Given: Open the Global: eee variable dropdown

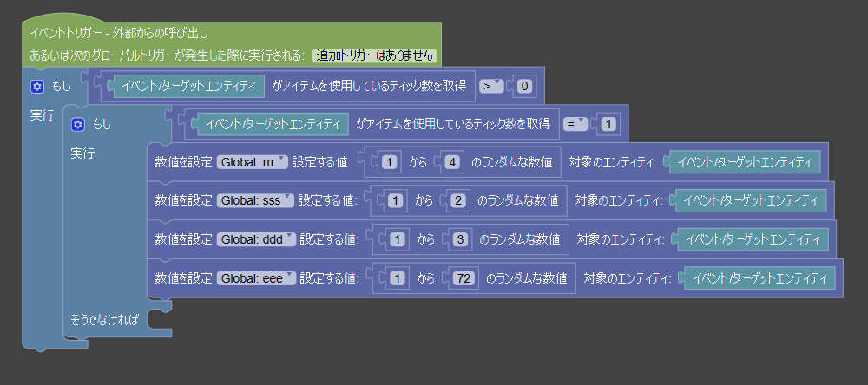Looking at the screenshot, I should pos(256,278).
